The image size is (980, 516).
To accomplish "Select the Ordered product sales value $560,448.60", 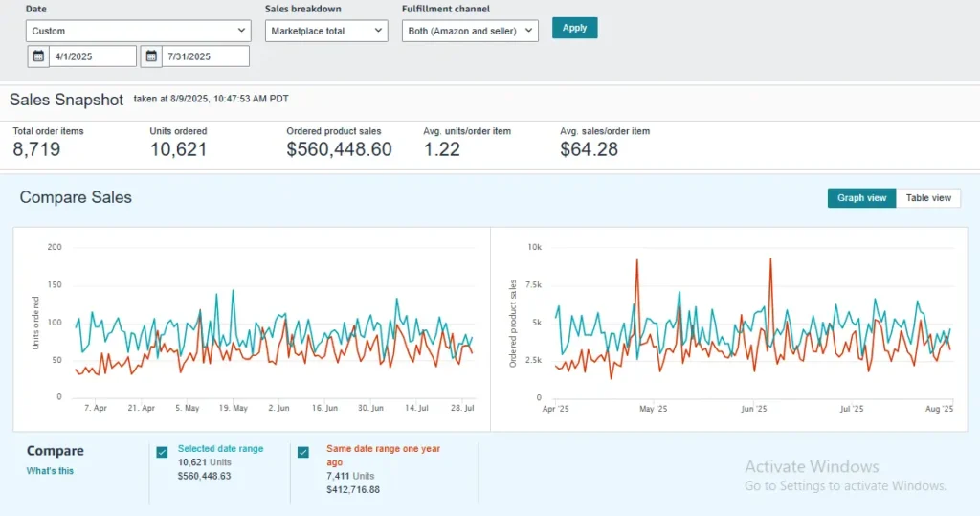I will tap(339, 149).
